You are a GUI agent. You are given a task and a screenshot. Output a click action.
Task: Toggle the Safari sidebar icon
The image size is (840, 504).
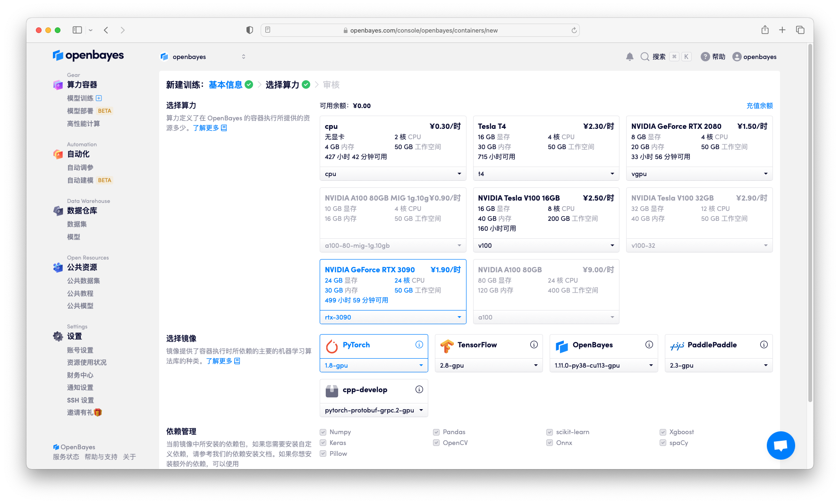click(77, 30)
